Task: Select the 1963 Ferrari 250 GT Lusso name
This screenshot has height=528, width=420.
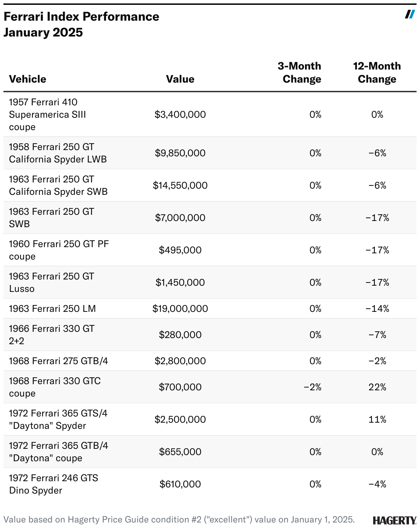Action: (51, 283)
